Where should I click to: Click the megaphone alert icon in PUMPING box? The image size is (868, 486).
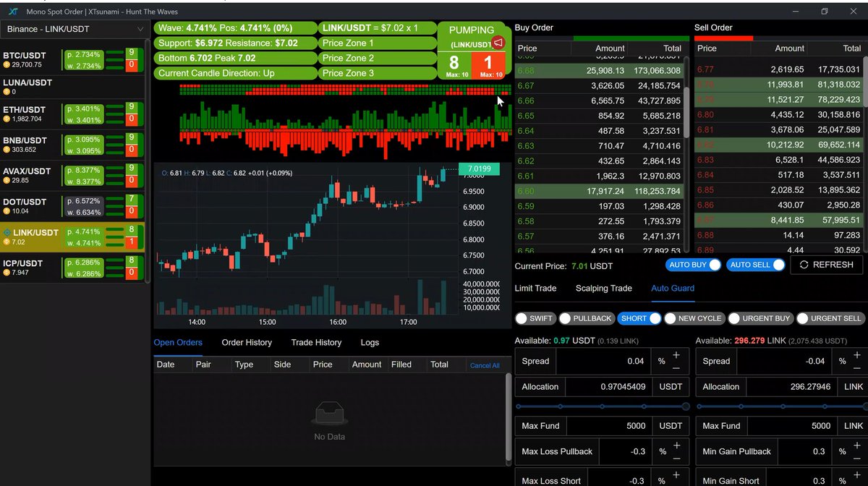[x=498, y=42]
